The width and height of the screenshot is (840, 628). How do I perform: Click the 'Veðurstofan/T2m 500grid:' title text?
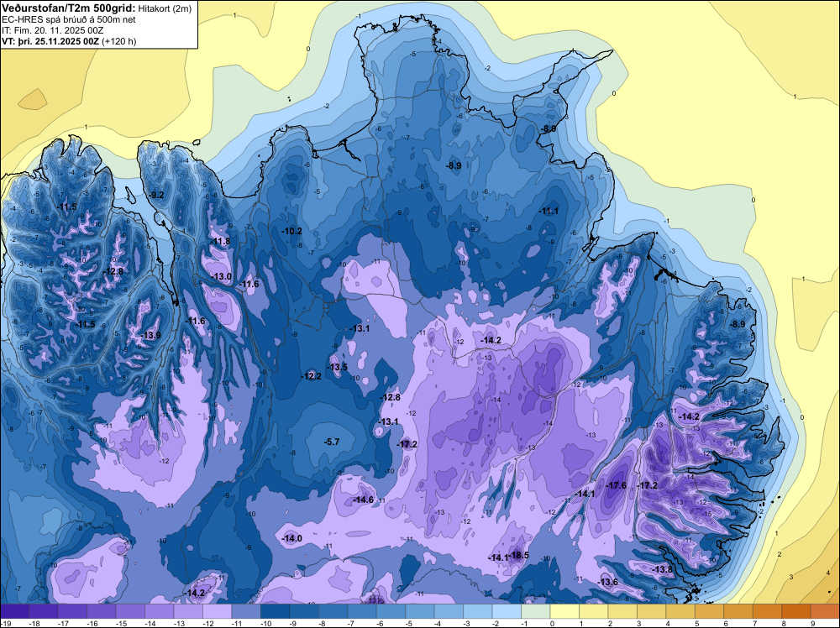click(x=69, y=8)
